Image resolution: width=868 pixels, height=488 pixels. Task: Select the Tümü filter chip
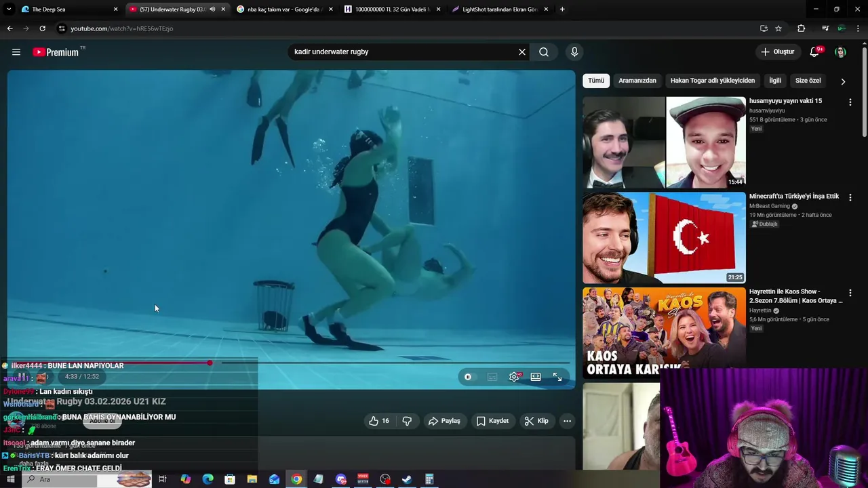(596, 81)
